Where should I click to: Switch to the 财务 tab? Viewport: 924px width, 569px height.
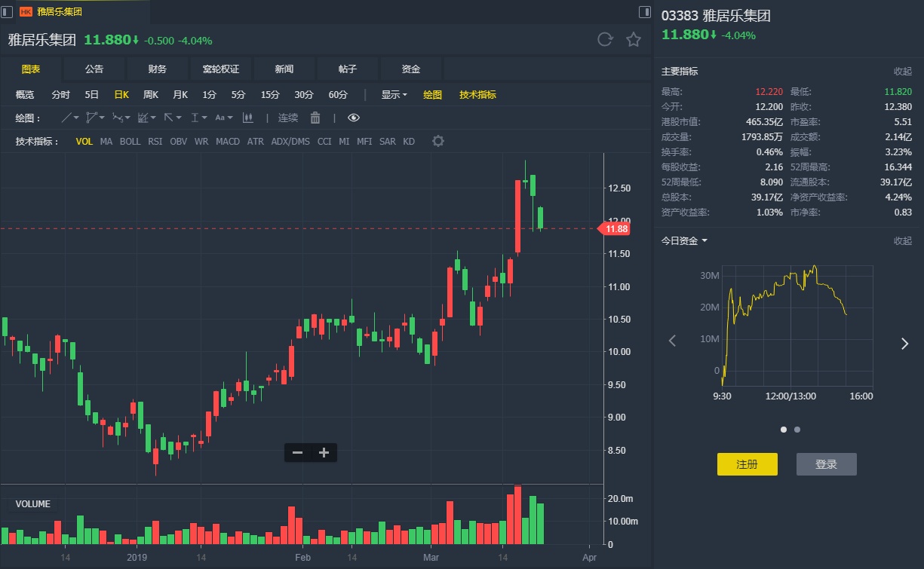[158, 69]
